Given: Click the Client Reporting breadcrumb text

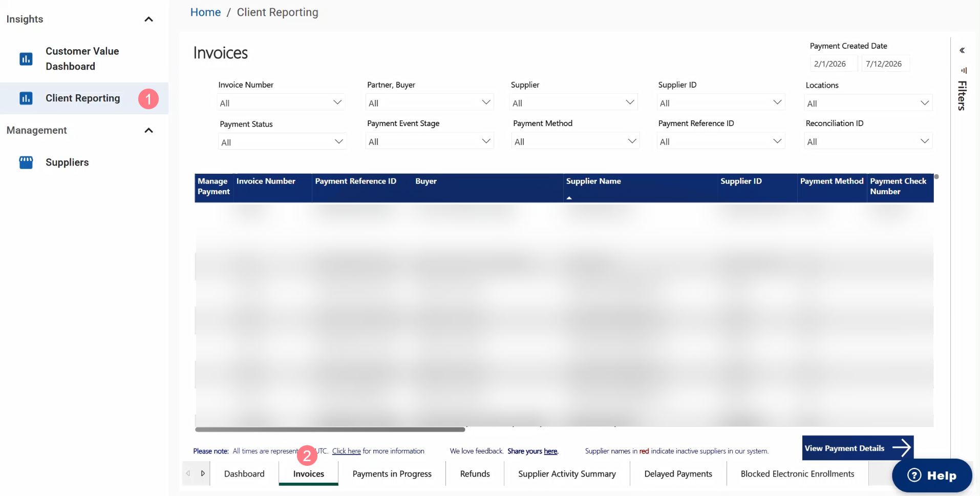Looking at the screenshot, I should 278,12.
